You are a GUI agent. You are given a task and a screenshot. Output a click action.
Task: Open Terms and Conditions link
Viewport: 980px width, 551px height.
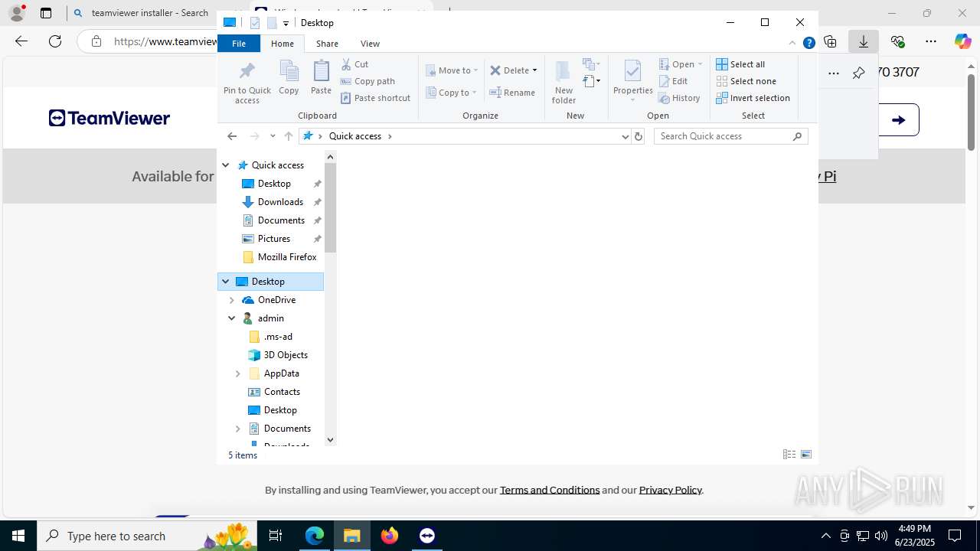[550, 490]
